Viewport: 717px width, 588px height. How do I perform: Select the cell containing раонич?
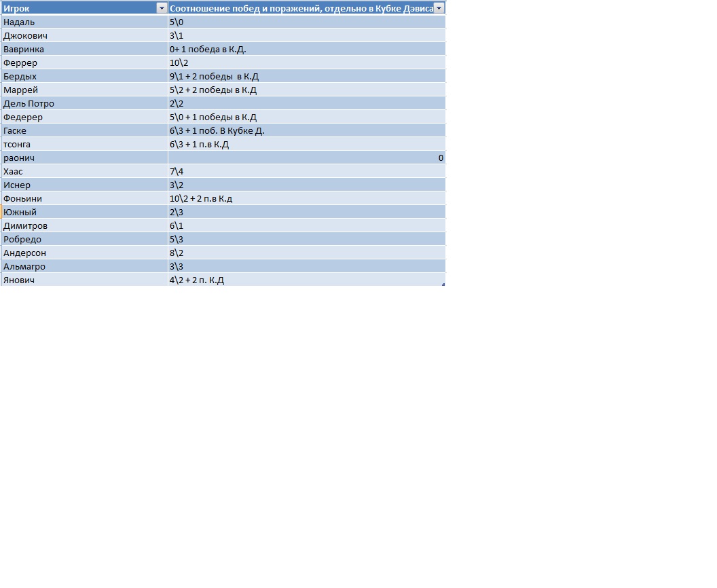[85, 158]
